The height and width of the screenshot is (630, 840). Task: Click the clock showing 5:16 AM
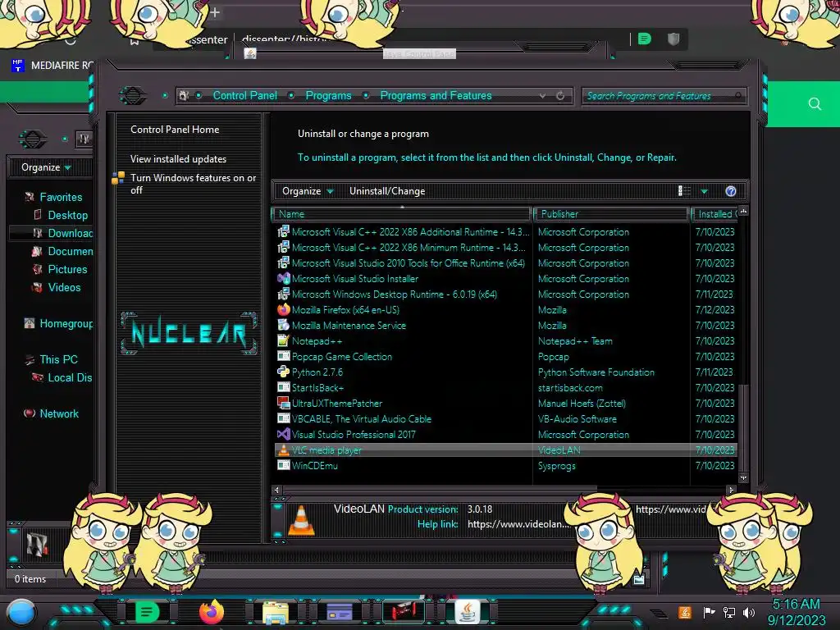point(796,605)
